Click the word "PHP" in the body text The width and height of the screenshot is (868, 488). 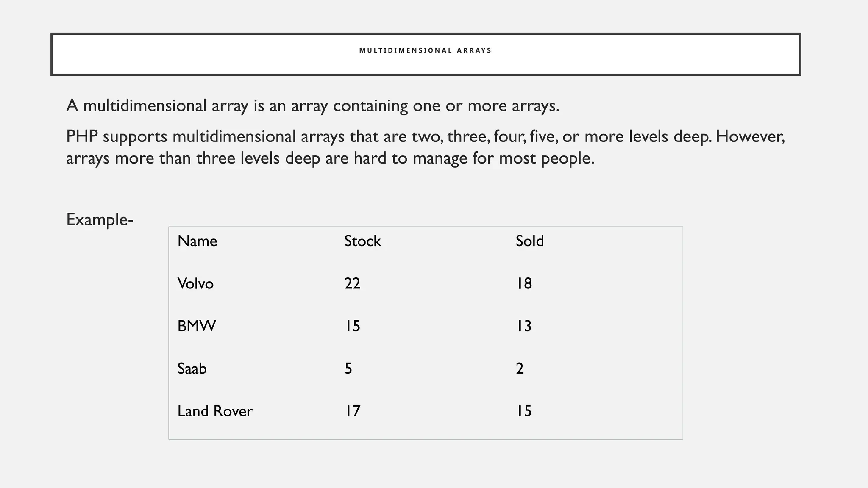tap(82, 137)
